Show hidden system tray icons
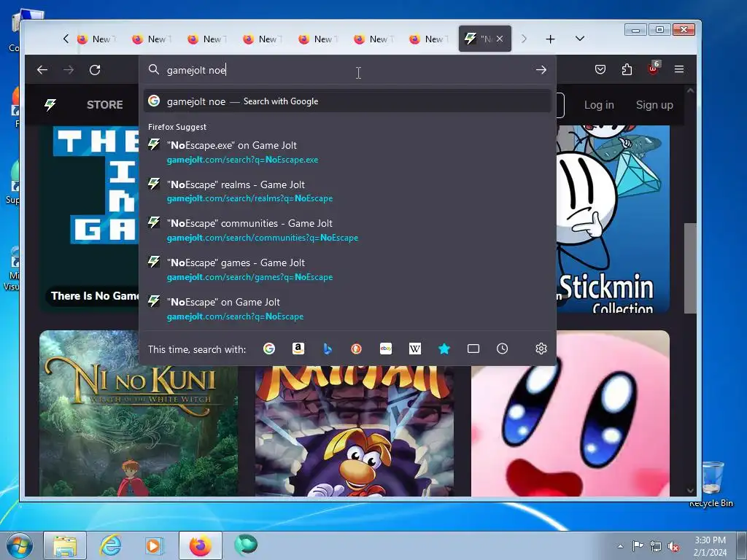 pos(620,546)
